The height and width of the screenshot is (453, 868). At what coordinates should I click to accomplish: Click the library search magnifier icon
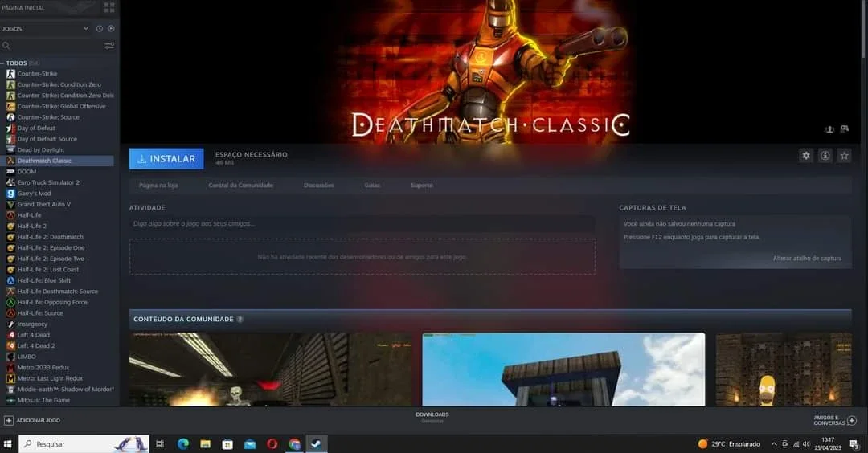6,45
